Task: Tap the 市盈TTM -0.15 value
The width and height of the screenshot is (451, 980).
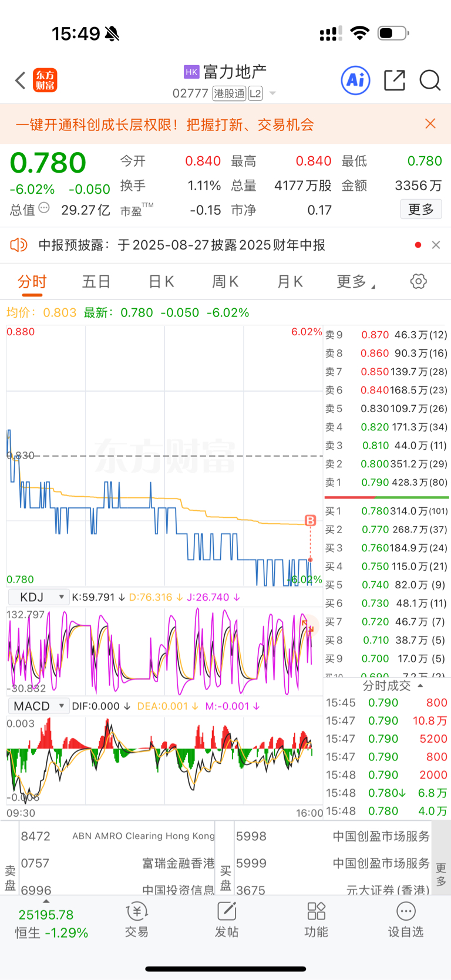Action: (x=206, y=210)
